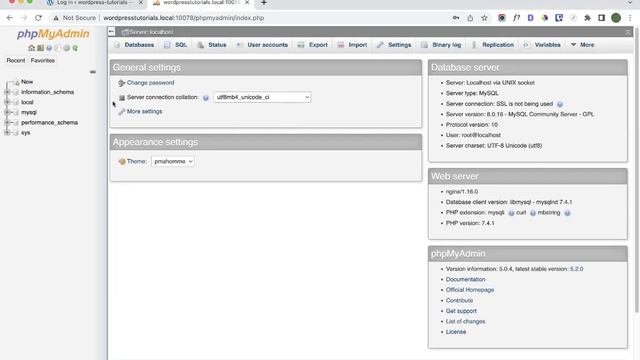Screen dimensions: 640x360
Task: Click the browser side panel icon
Action: (x=602, y=18)
